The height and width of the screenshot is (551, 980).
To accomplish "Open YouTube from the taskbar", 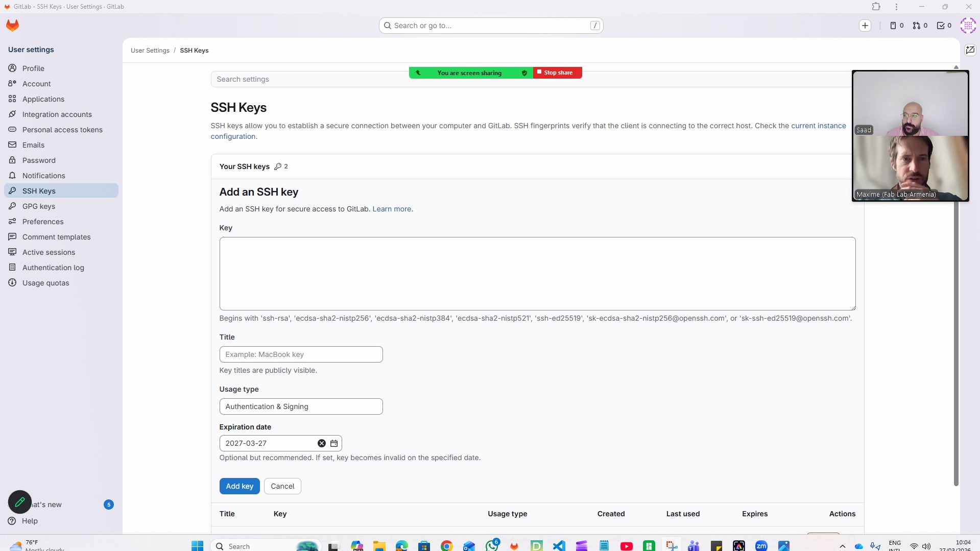I will pos(627,546).
